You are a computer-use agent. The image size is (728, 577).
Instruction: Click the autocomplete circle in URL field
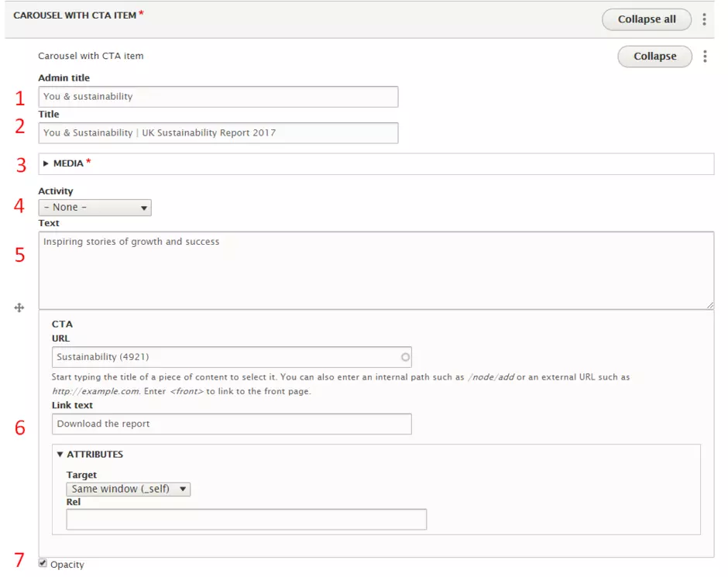click(x=405, y=357)
